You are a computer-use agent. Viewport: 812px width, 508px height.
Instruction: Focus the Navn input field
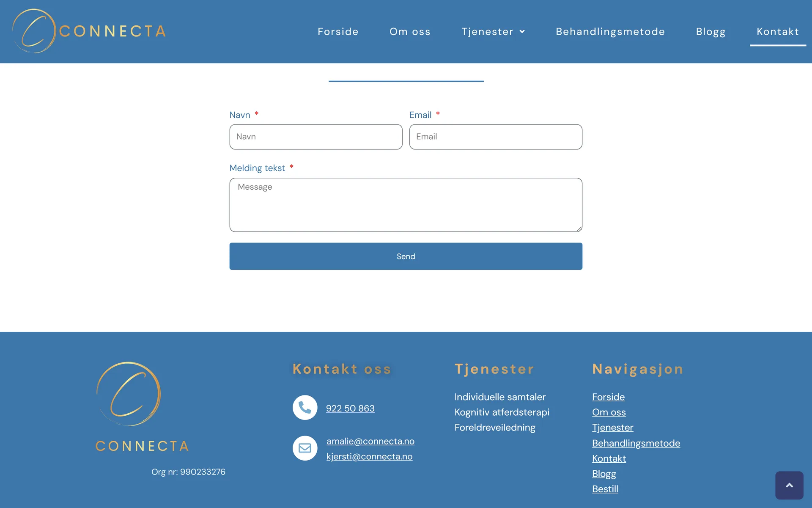316,137
